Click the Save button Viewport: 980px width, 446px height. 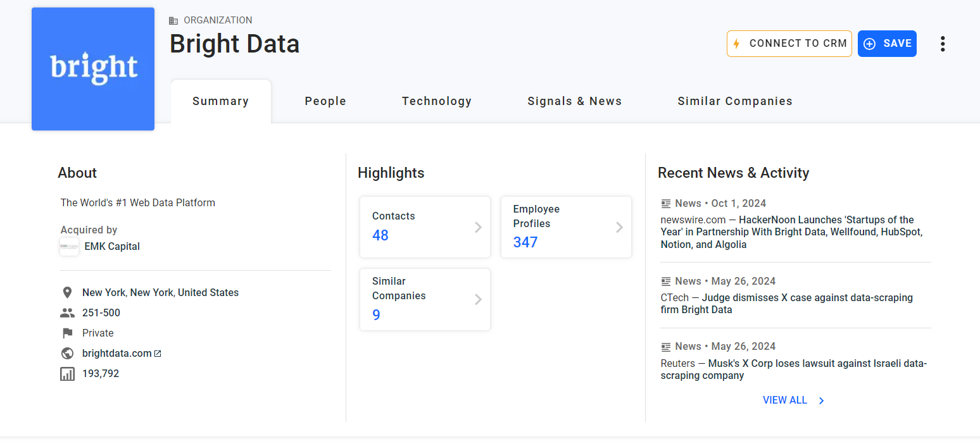tap(887, 44)
